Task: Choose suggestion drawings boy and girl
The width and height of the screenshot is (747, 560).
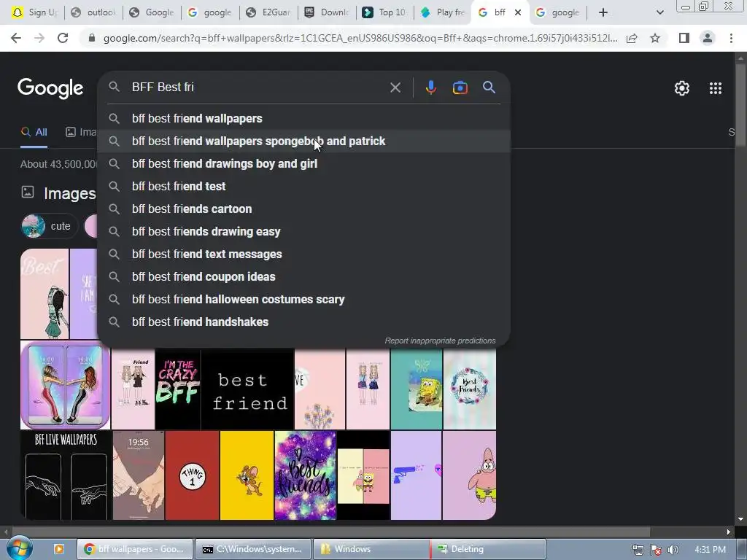Action: 303,164
